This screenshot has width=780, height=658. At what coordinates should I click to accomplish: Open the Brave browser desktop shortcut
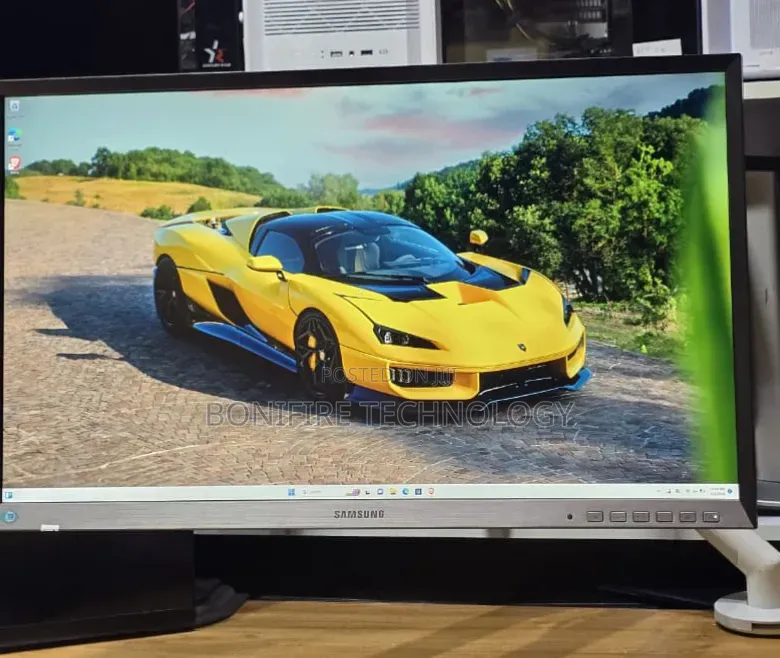(x=14, y=164)
